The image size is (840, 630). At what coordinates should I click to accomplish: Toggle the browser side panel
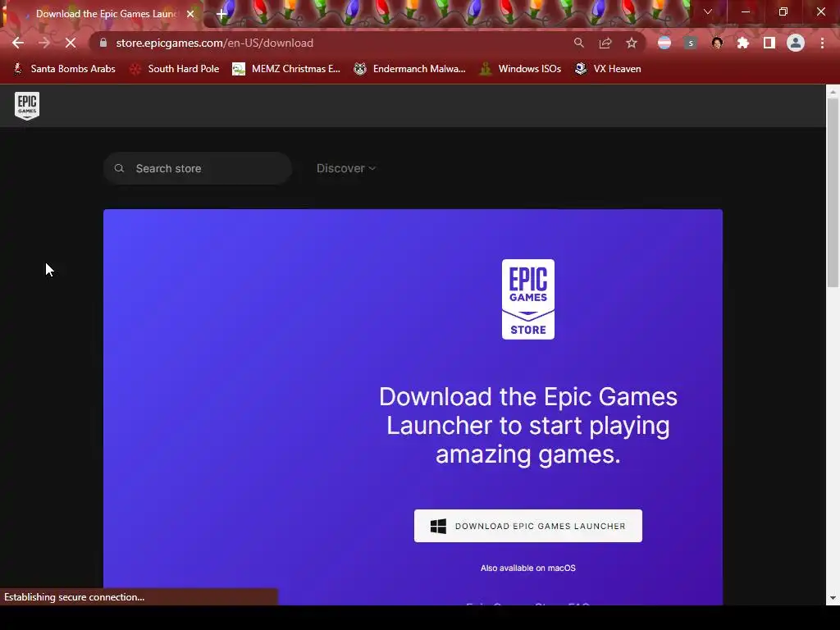point(769,43)
